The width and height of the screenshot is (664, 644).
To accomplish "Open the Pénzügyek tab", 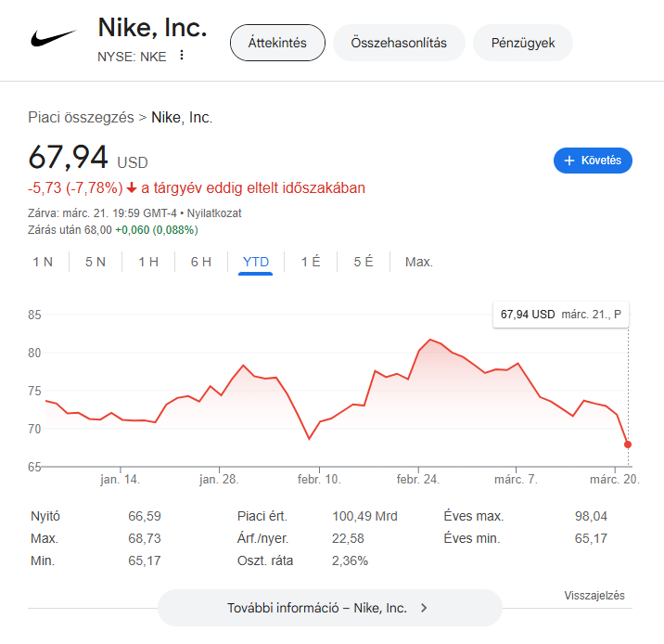I will click(x=523, y=43).
